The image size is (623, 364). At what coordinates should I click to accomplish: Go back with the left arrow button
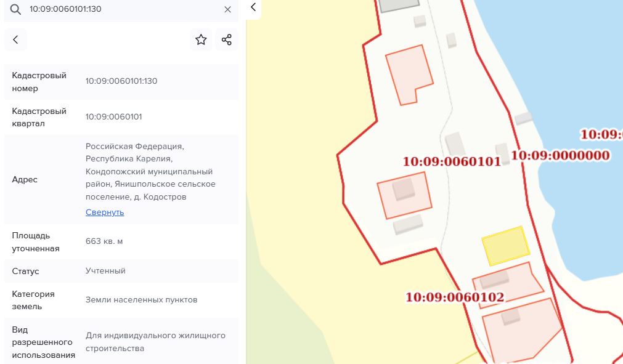tap(15, 39)
